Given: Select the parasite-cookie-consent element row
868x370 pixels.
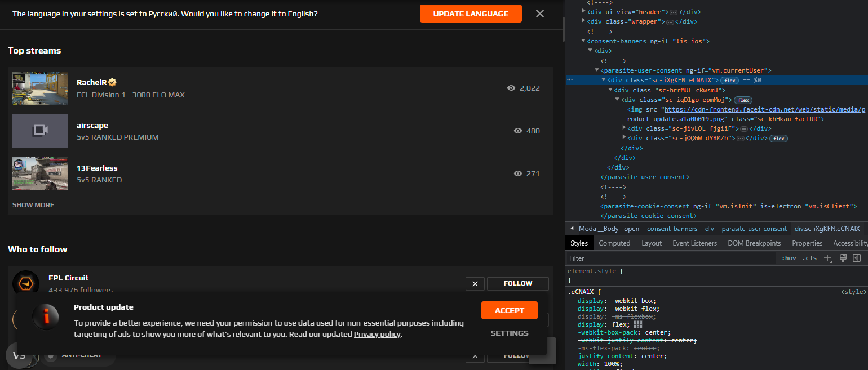Looking at the screenshot, I should point(728,206).
